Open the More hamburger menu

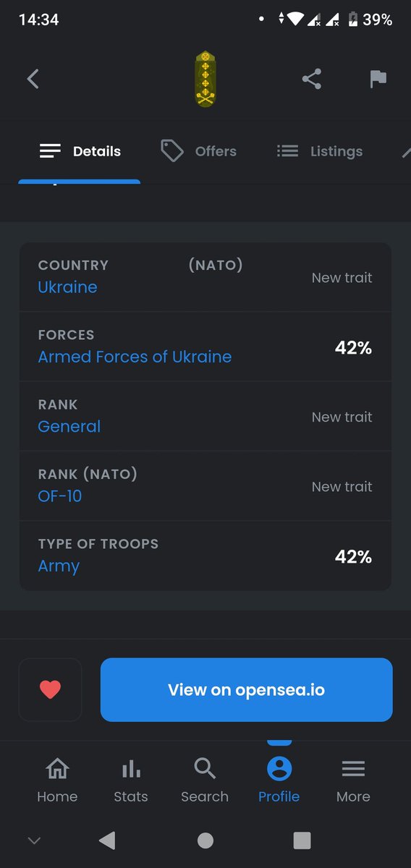[353, 780]
